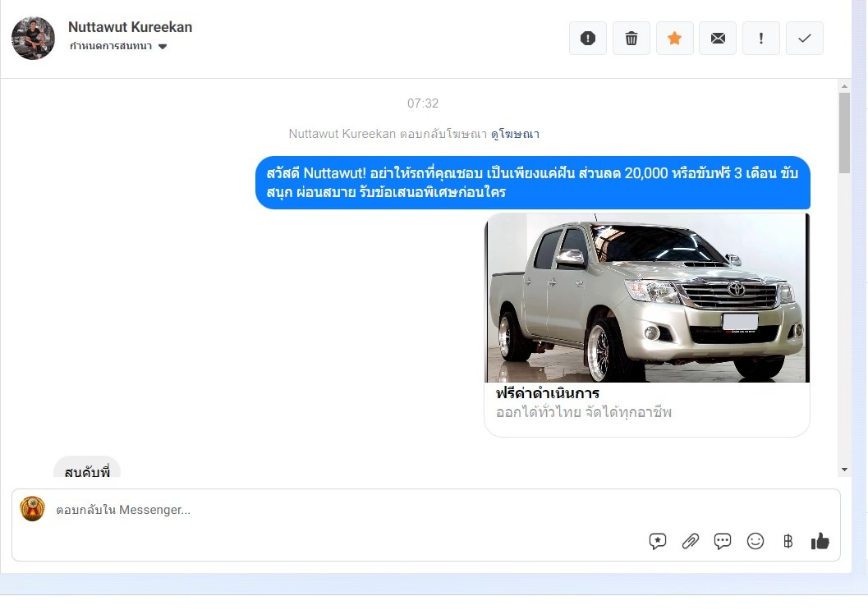
Task: Open saved replies star bubble icon
Action: pyautogui.click(x=658, y=541)
